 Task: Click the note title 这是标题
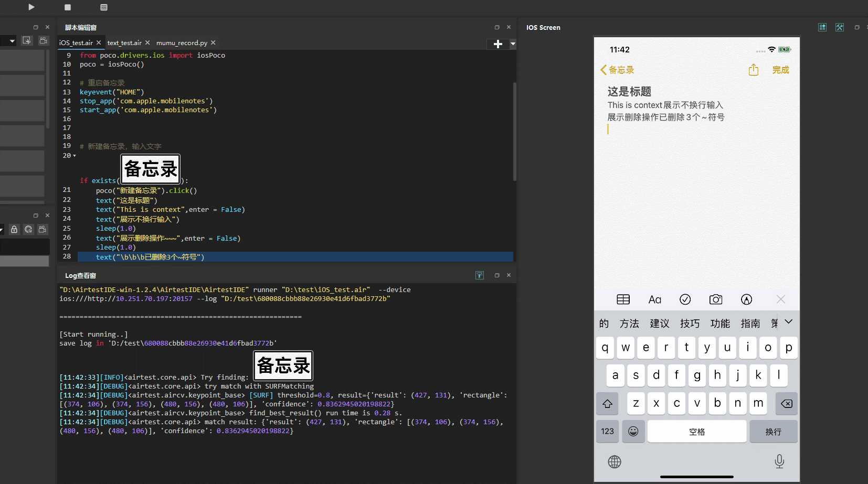pyautogui.click(x=629, y=92)
